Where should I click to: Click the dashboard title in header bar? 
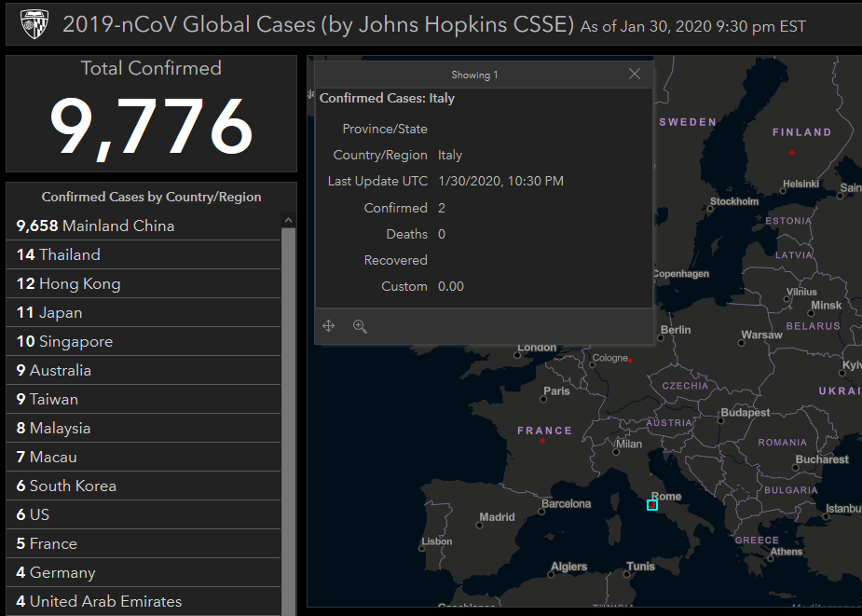coord(318,24)
